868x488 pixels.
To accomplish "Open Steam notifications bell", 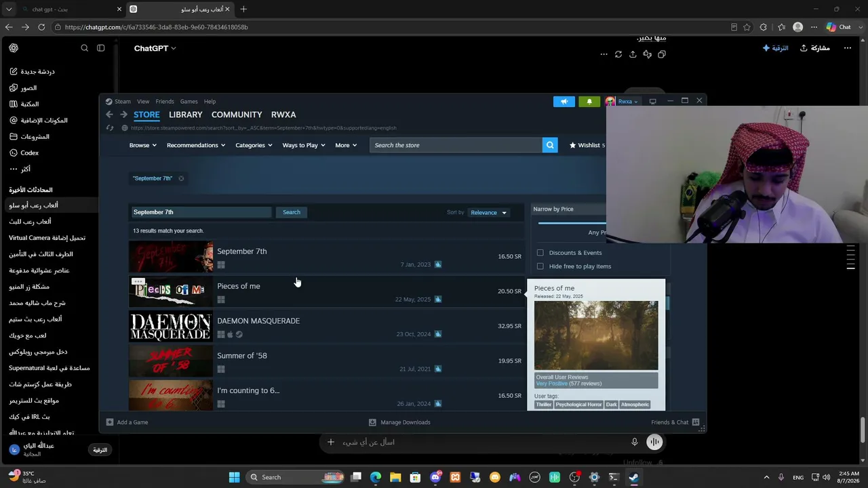I will point(589,102).
